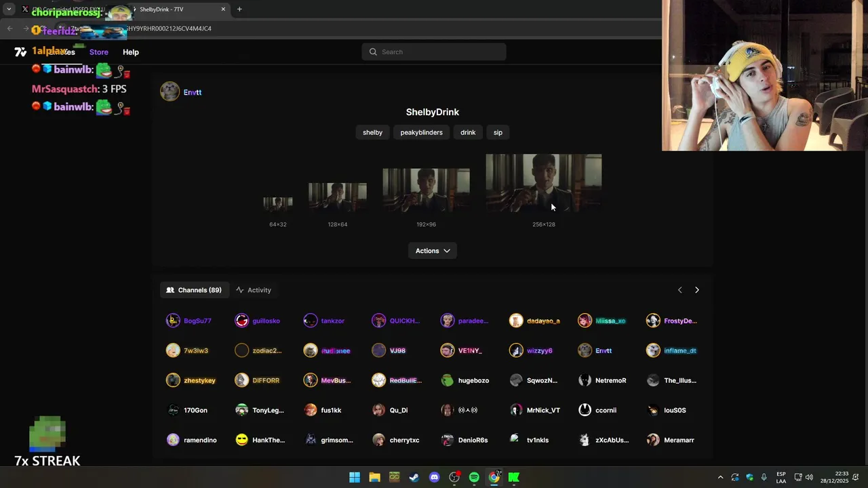
Task: Open a new browser tab
Action: click(239, 9)
